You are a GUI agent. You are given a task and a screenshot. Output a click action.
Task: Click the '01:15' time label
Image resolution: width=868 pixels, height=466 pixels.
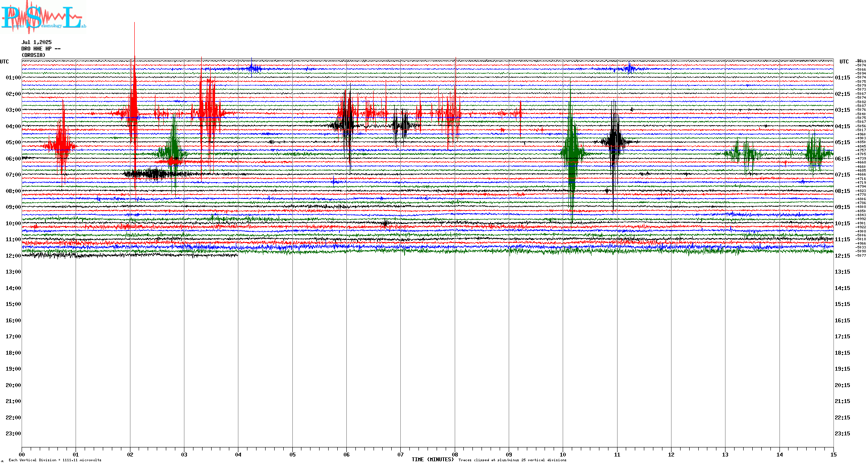tap(843, 78)
